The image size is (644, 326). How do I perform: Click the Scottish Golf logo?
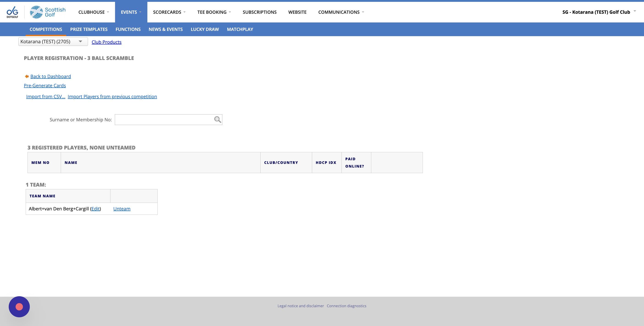48,12
